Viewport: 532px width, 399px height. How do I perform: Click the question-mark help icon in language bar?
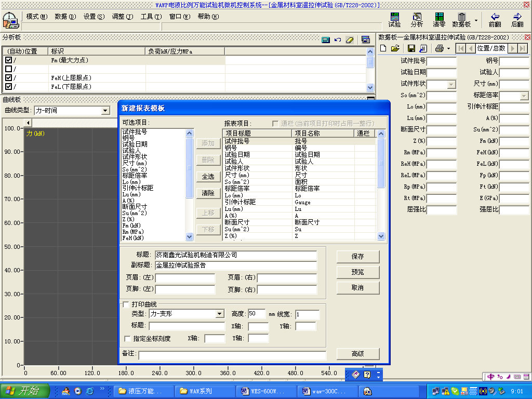tap(367, 375)
